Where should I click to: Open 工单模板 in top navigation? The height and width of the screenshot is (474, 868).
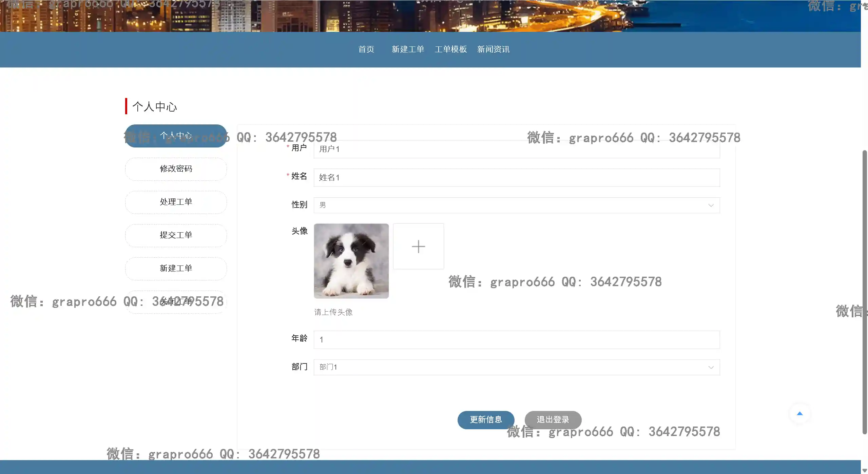coord(450,50)
